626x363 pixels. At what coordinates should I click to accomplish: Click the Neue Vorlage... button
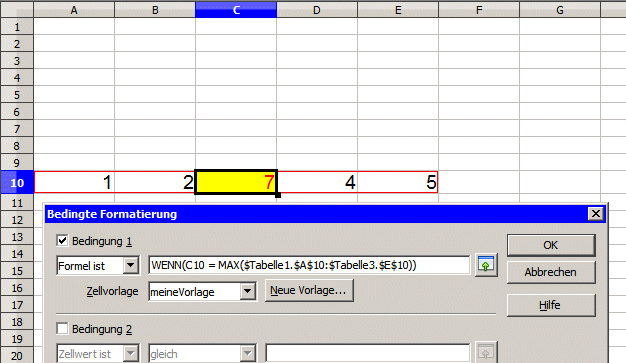click(x=309, y=291)
